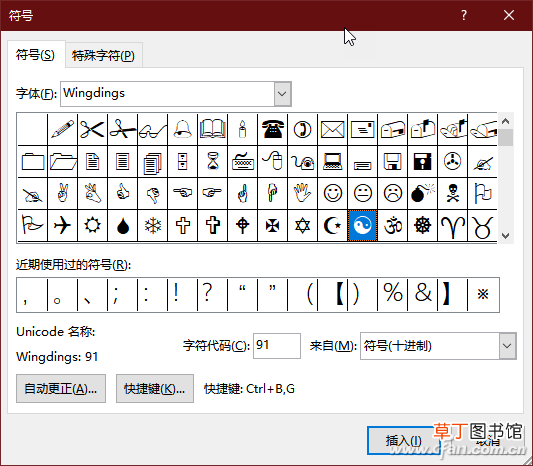The image size is (533, 466).
Task: Pick the black telephone symbol
Action: coord(273,130)
